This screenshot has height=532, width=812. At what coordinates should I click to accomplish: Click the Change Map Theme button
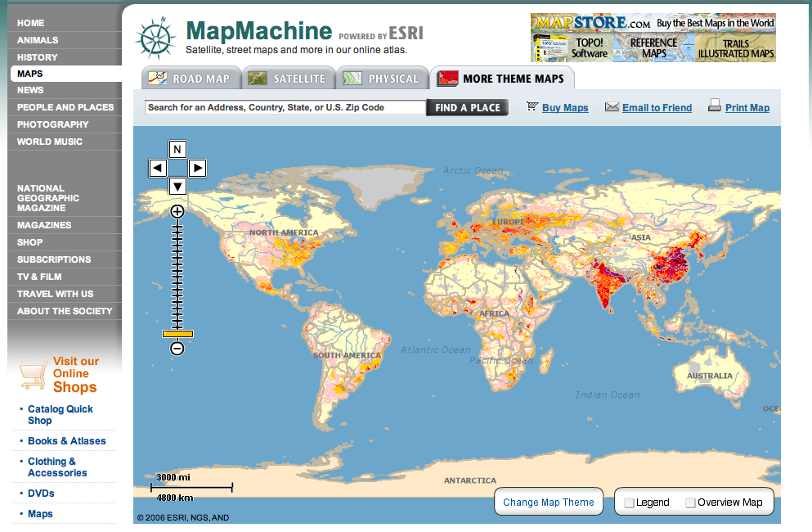(x=549, y=502)
